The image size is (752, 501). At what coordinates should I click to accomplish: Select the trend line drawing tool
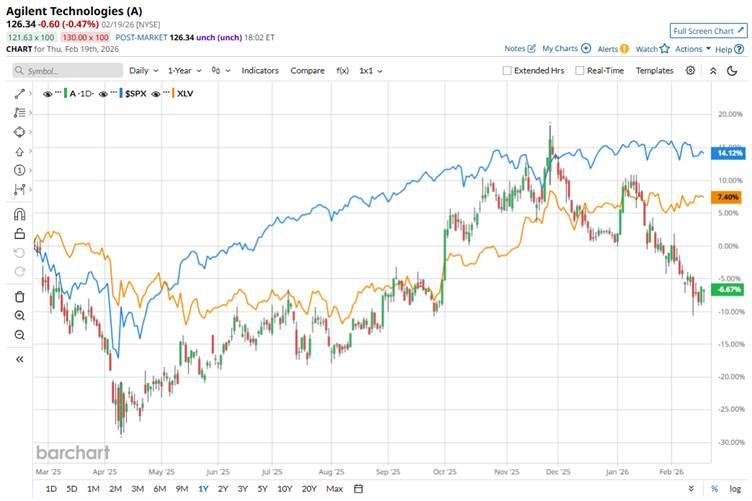pyautogui.click(x=19, y=93)
